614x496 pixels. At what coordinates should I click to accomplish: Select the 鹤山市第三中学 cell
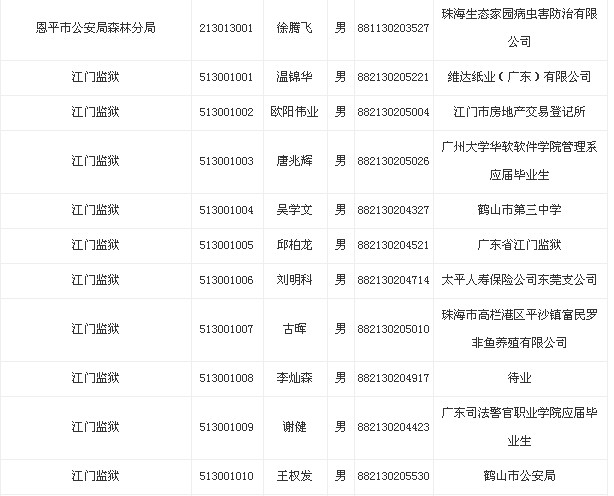point(518,210)
